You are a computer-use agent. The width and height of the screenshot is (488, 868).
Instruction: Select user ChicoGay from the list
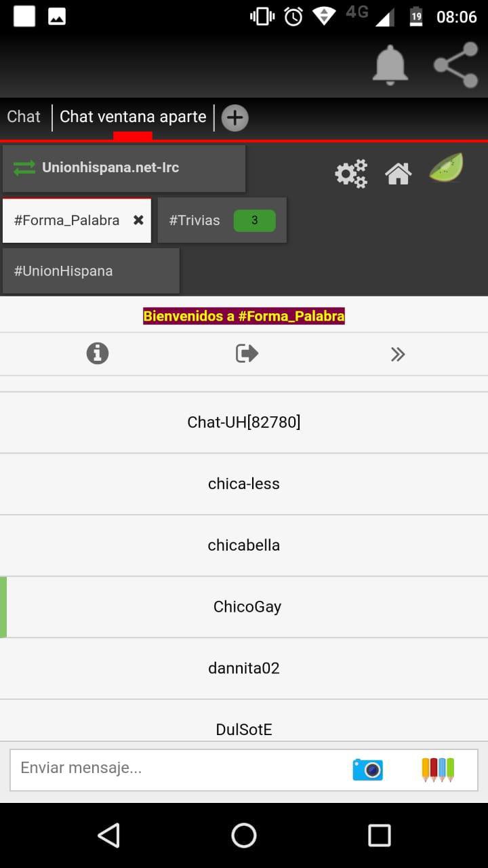coord(247,607)
